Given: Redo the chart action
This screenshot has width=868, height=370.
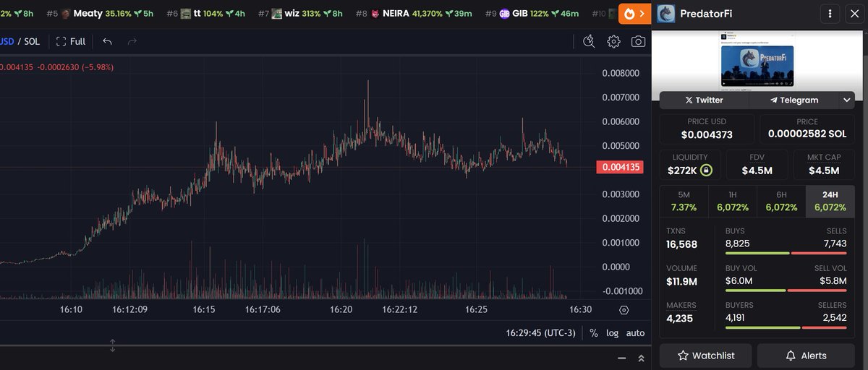Looking at the screenshot, I should [132, 41].
